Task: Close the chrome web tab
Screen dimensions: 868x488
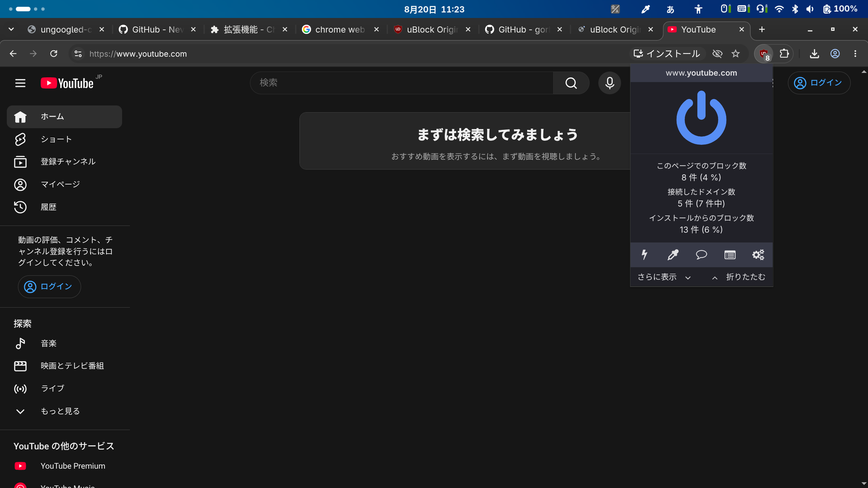Action: tap(376, 30)
